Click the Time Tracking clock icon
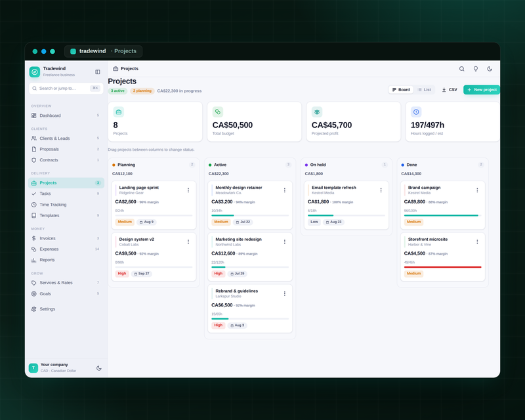 34,205
